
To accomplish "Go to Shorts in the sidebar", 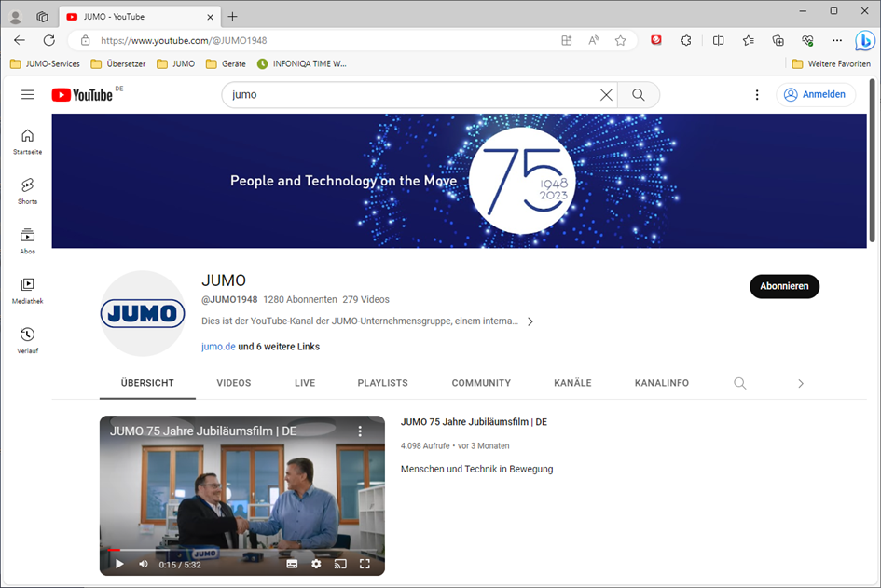I will click(27, 189).
